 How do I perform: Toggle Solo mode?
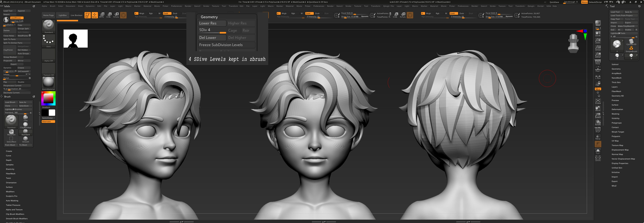pos(598,151)
